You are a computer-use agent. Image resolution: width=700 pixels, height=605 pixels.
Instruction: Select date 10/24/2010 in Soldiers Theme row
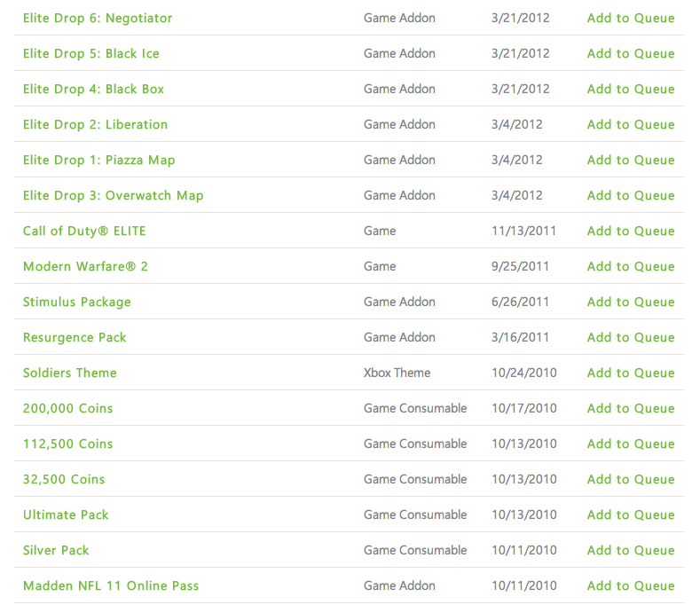[524, 373]
